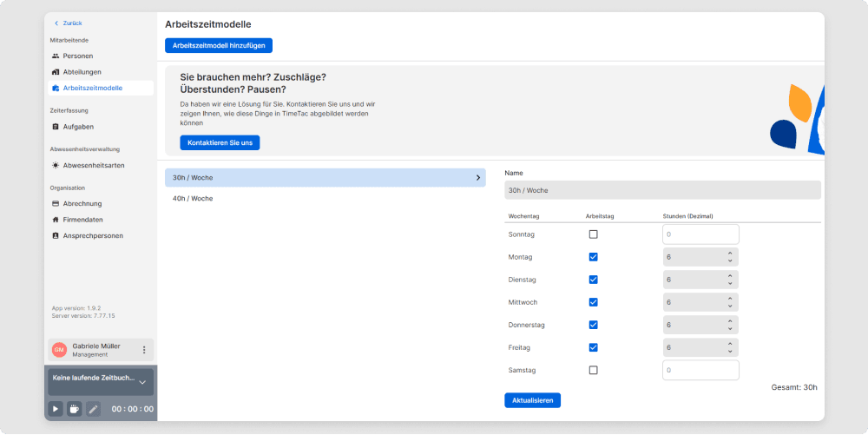Screen dimensions: 868x435
Task: Click the Samstag hours input field
Action: 700,370
